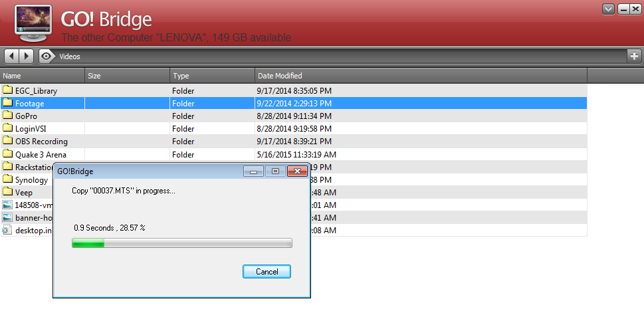Select the LoginVSI folder icon
Viewport: 644px width, 317px height.
(7, 128)
